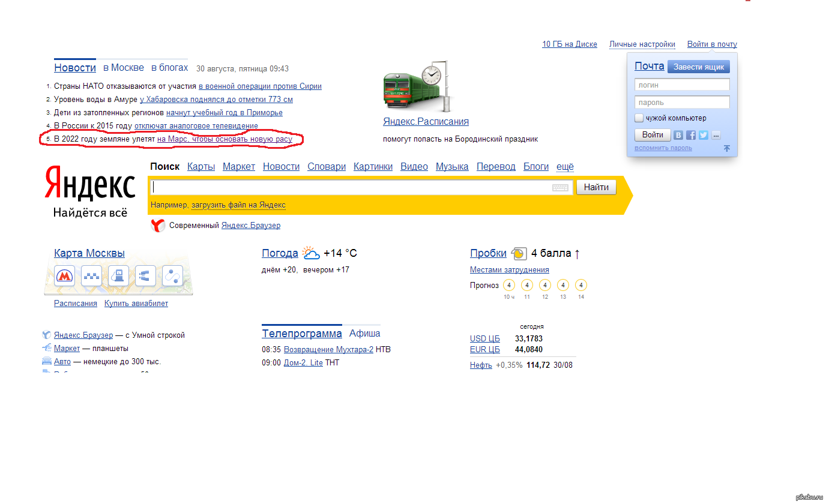Open the Перевод service tab
Screen dimensions: 826x504
[x=496, y=167]
